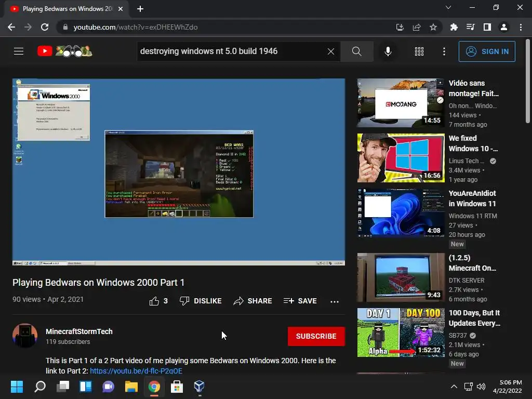Open Task View on taskbar
Viewport: 532px width, 399px height.
(63, 387)
